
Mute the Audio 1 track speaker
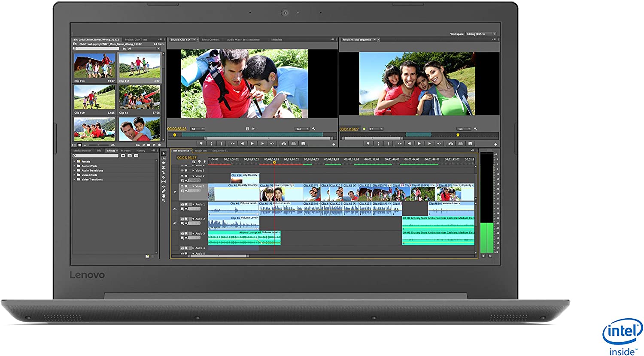click(x=182, y=205)
